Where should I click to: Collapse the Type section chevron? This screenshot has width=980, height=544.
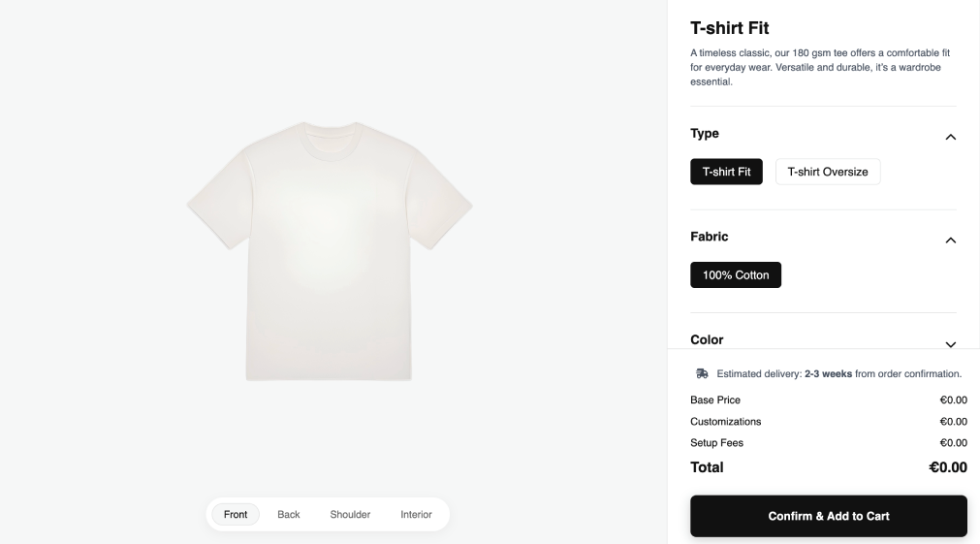(x=950, y=137)
